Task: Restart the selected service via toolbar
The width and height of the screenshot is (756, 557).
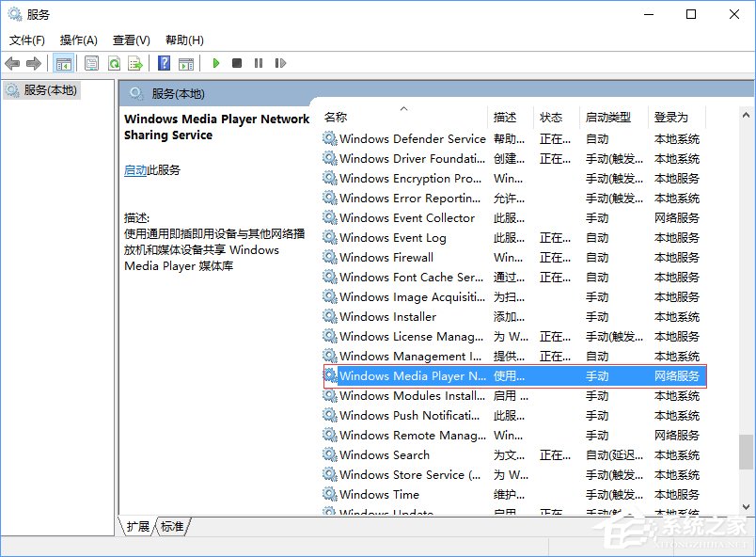Action: 280,63
